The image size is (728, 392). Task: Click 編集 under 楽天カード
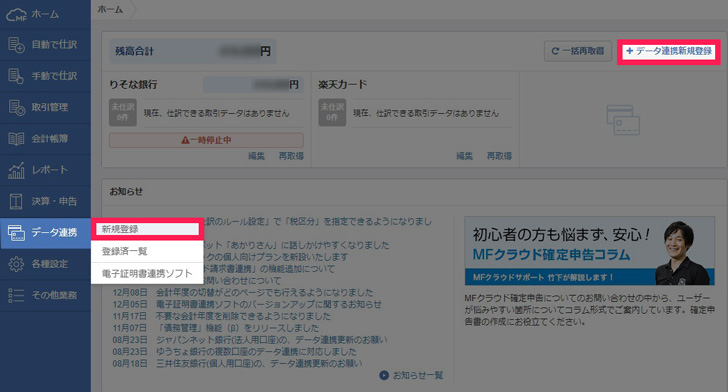point(464,156)
